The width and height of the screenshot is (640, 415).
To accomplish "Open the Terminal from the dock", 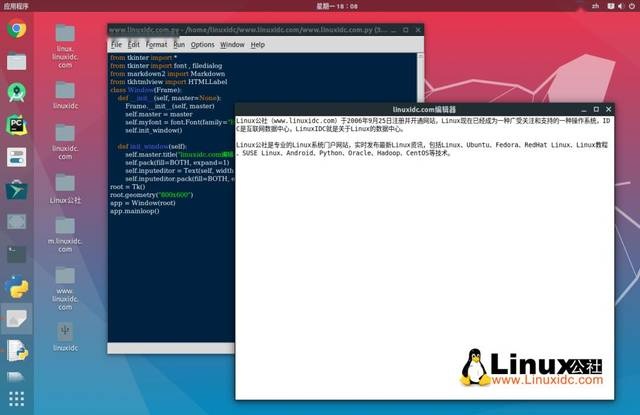I will tap(16, 254).
